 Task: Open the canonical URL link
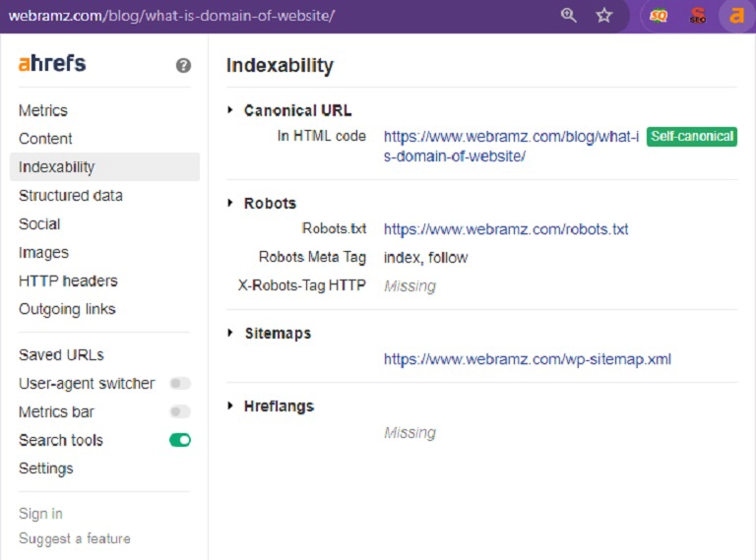click(x=511, y=146)
